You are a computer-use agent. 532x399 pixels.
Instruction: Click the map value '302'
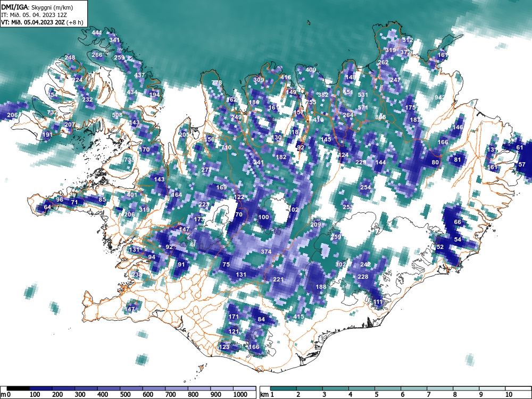tap(340, 264)
